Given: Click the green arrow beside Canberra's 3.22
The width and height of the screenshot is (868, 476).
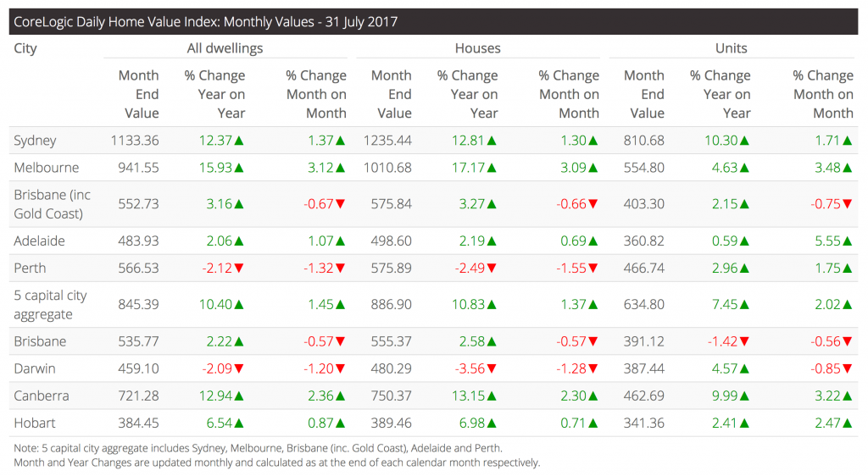Looking at the screenshot, I should click(847, 396).
